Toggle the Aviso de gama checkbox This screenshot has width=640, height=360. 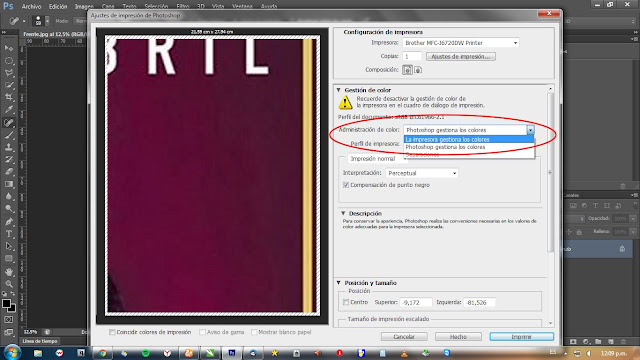(202, 332)
